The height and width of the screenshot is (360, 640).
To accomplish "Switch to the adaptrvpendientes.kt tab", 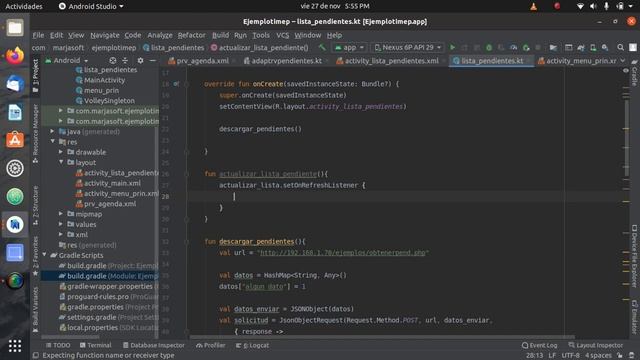I will coord(287,60).
